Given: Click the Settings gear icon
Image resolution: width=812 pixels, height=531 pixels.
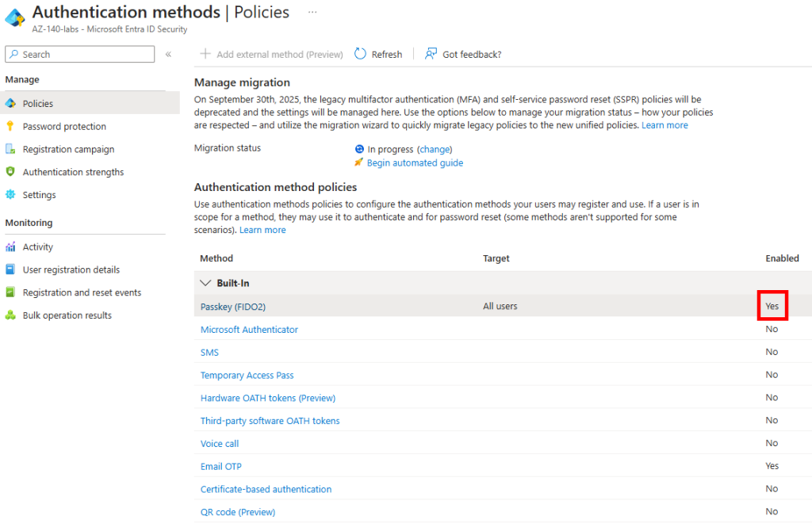Looking at the screenshot, I should point(10,195).
